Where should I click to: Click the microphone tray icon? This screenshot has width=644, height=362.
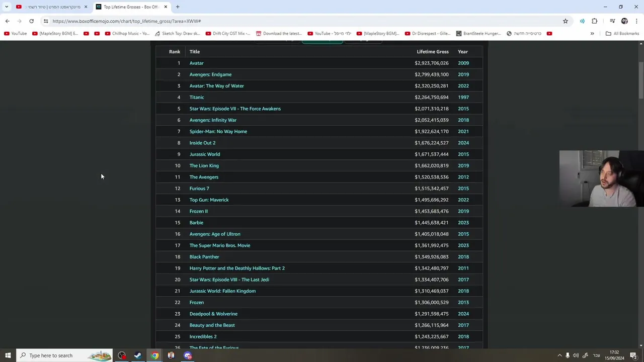(x=568, y=355)
